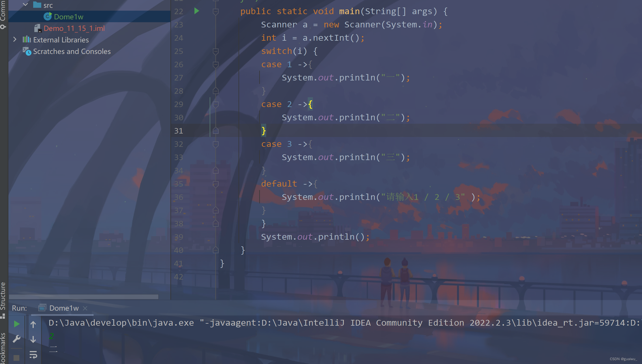Fold default block at line 35
Image resolution: width=642 pixels, height=364 pixels.
point(215,184)
